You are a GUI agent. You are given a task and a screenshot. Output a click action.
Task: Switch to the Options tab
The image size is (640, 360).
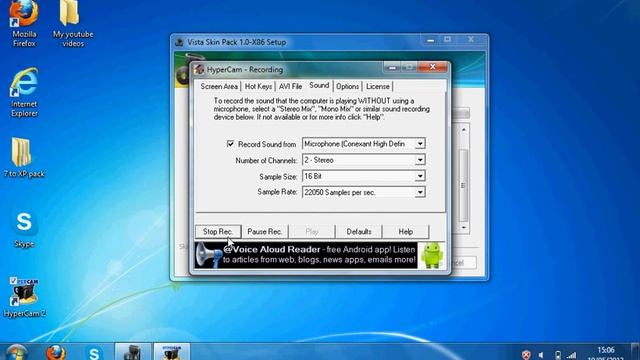(347, 87)
